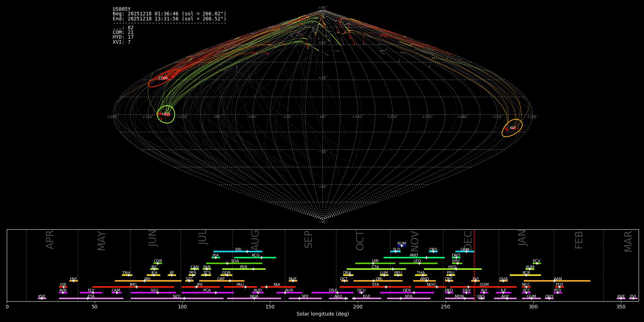
Task: Click the 'COM: 21' count in legend
Action: click(123, 33)
